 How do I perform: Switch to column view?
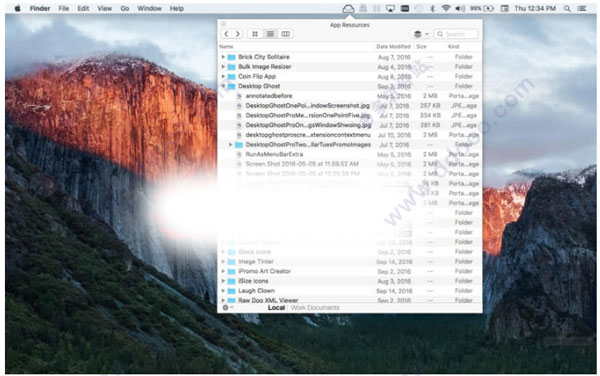(285, 34)
